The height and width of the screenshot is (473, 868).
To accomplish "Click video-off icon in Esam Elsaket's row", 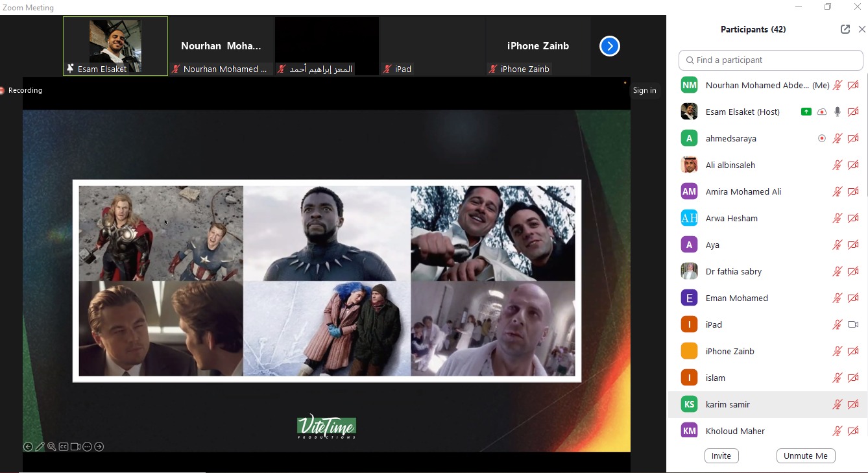I will (853, 112).
